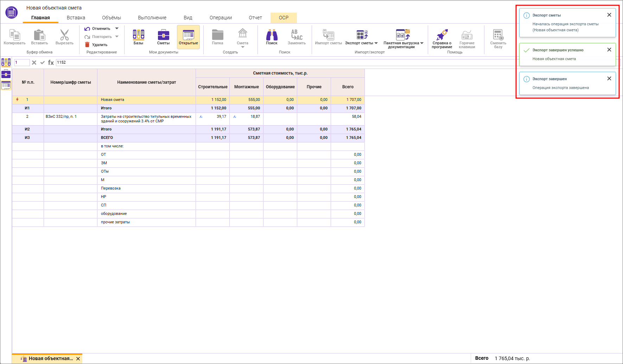
Task: Click the Сметы briefcase icon
Action: [x=163, y=35]
